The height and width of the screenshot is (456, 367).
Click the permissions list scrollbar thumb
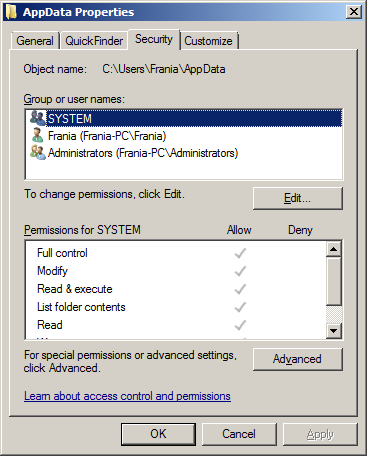click(x=333, y=281)
